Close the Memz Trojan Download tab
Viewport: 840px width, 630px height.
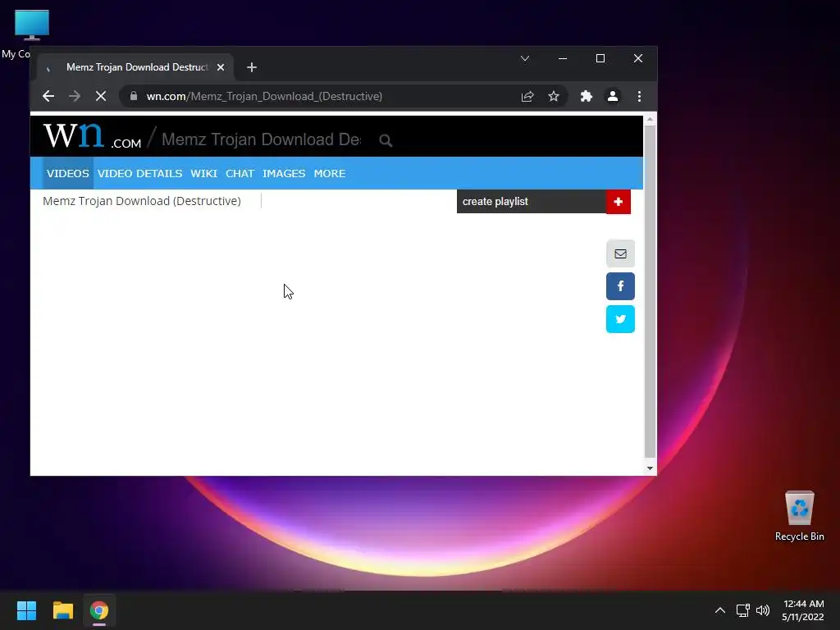coord(220,67)
